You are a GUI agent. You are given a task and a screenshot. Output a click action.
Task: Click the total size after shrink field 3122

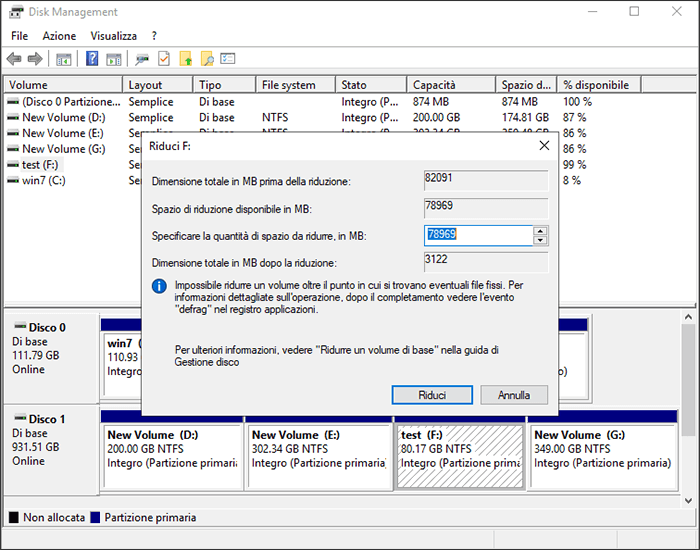pos(486,262)
